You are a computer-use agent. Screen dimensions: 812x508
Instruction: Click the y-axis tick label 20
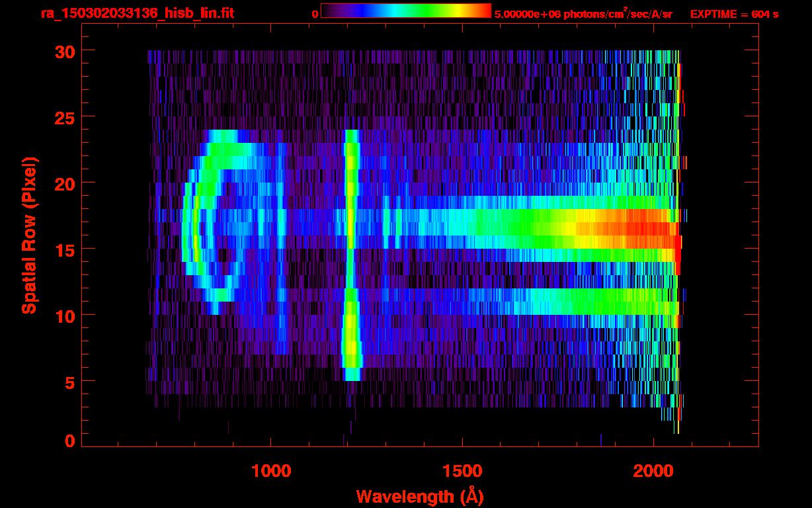click(63, 183)
